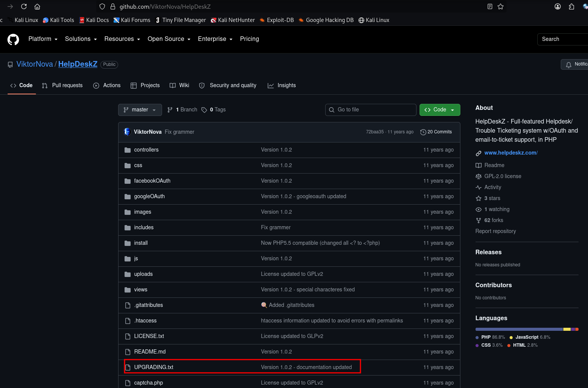Viewport: 588px width, 388px height.
Task: Select the Code tab
Action: [22, 86]
